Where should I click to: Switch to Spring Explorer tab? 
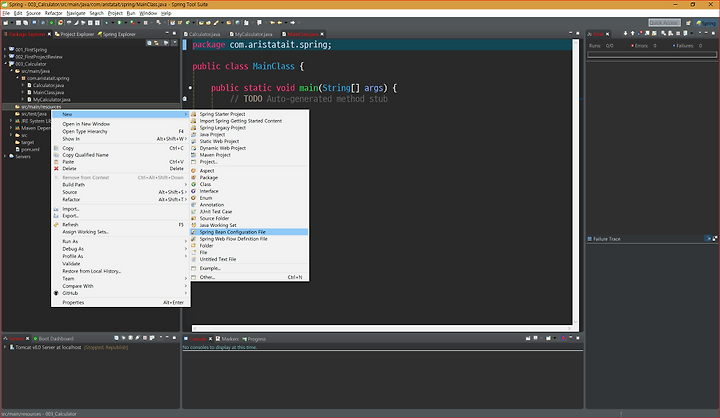click(116, 34)
